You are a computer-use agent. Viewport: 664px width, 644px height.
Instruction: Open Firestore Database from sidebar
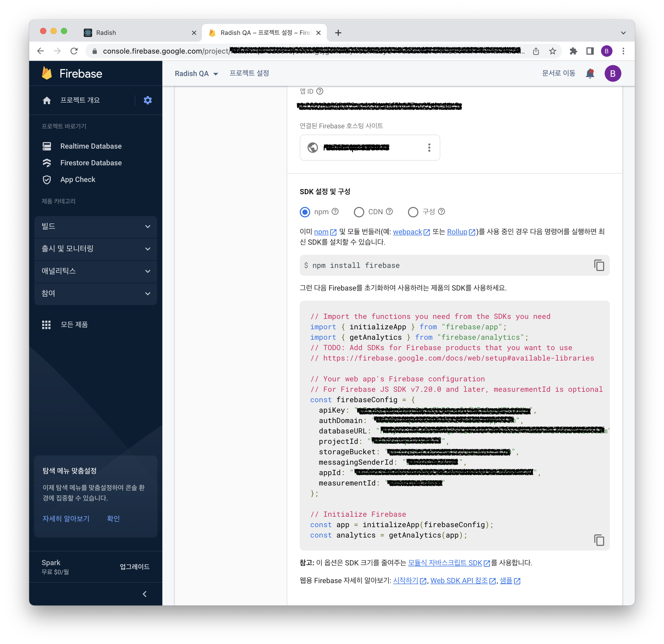[x=91, y=163]
